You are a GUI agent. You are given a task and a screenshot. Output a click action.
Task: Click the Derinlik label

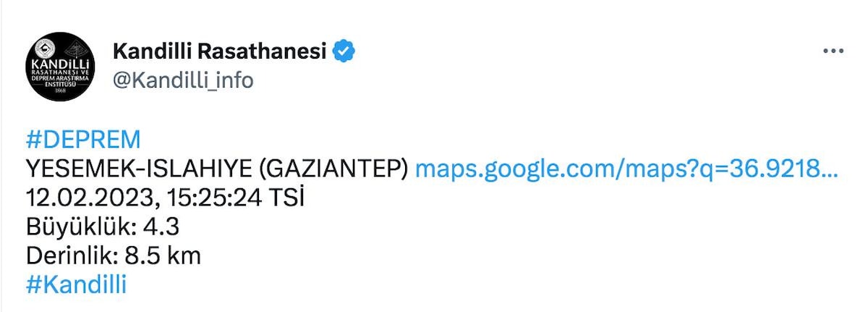tap(73, 256)
